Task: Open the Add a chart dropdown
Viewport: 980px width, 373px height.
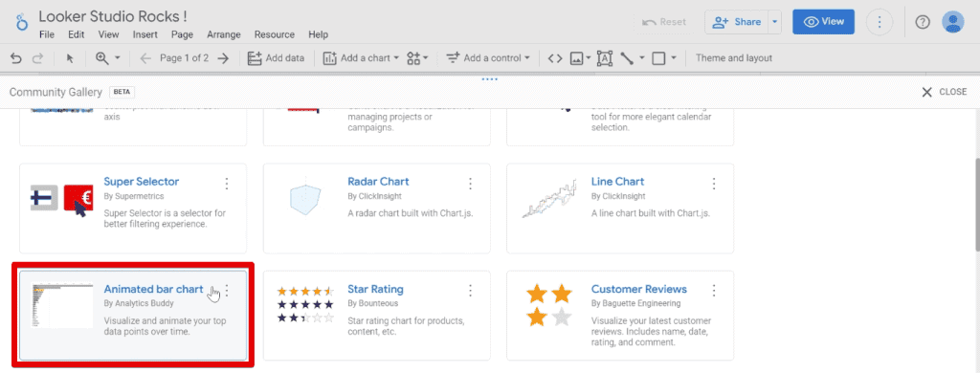Action: 361,58
